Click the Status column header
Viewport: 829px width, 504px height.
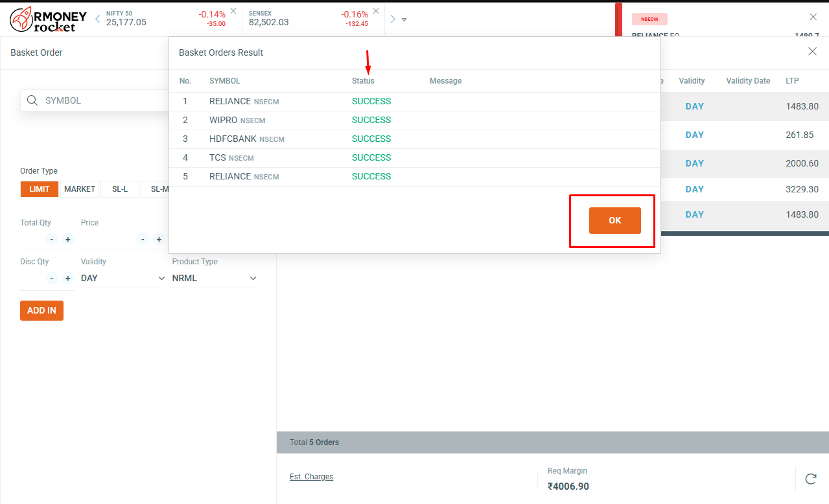pyautogui.click(x=363, y=81)
